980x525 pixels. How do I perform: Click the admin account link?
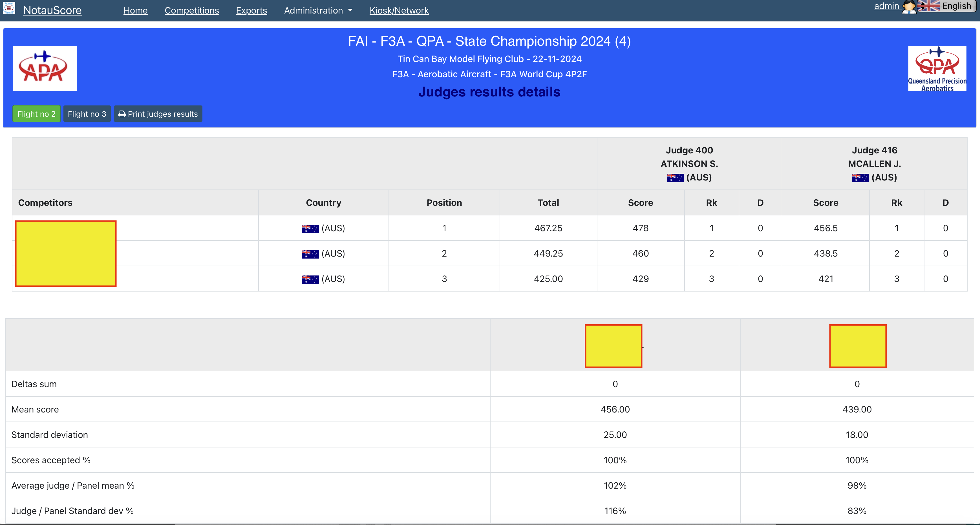pos(886,6)
